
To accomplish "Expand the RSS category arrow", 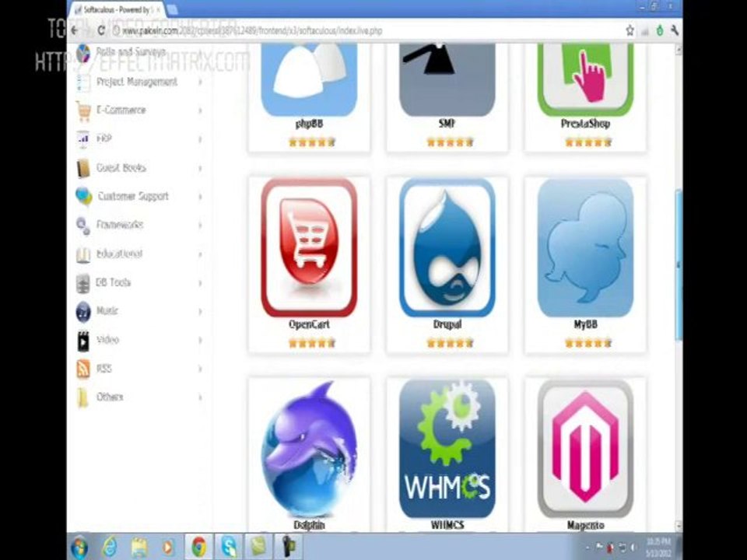I will tap(200, 369).
